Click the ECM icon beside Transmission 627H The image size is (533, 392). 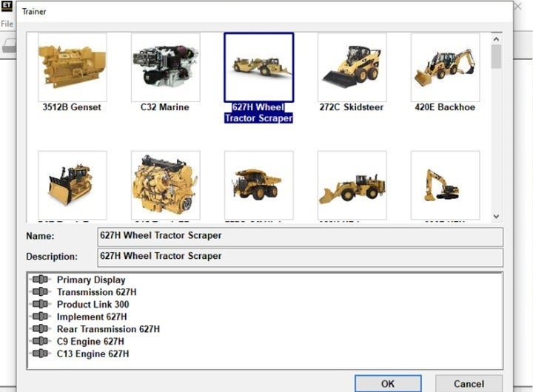[x=41, y=292]
